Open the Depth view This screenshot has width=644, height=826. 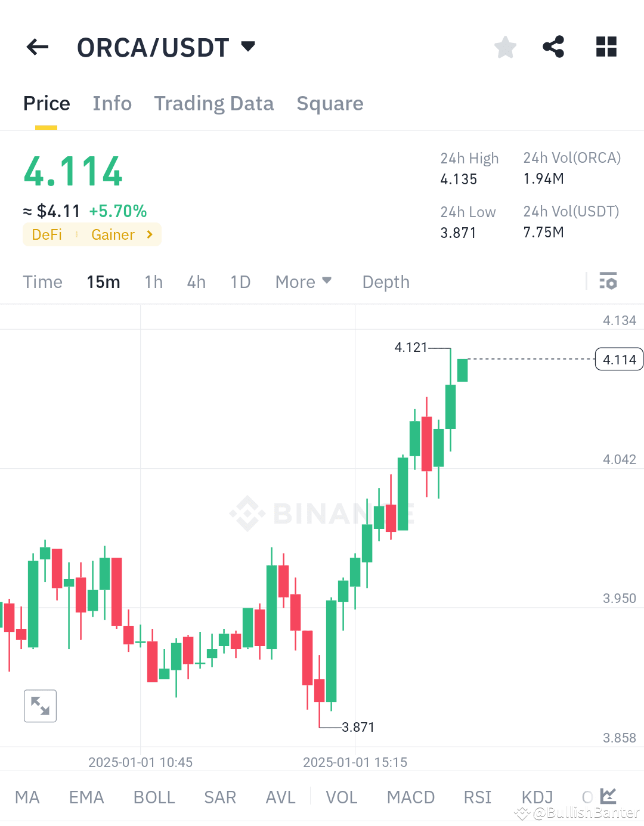[x=385, y=281]
